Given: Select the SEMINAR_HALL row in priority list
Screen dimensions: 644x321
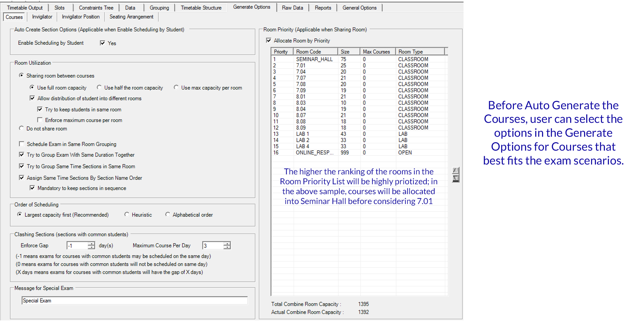Looking at the screenshot, I should pos(314,59).
